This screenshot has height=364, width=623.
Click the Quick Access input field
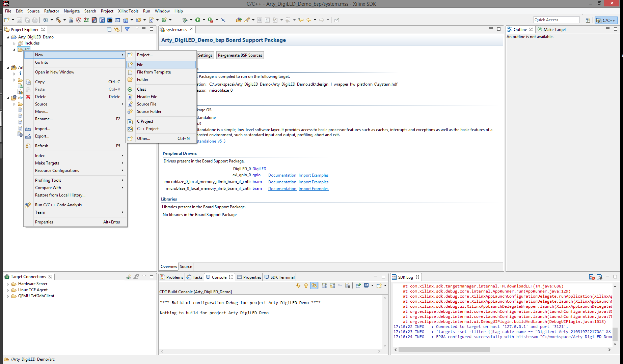[x=556, y=20]
